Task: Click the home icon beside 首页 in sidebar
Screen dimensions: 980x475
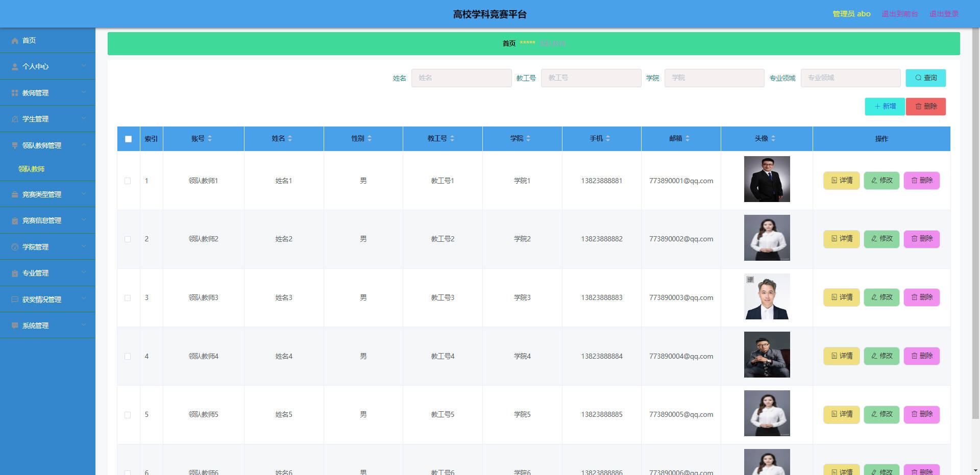Action: click(x=15, y=41)
